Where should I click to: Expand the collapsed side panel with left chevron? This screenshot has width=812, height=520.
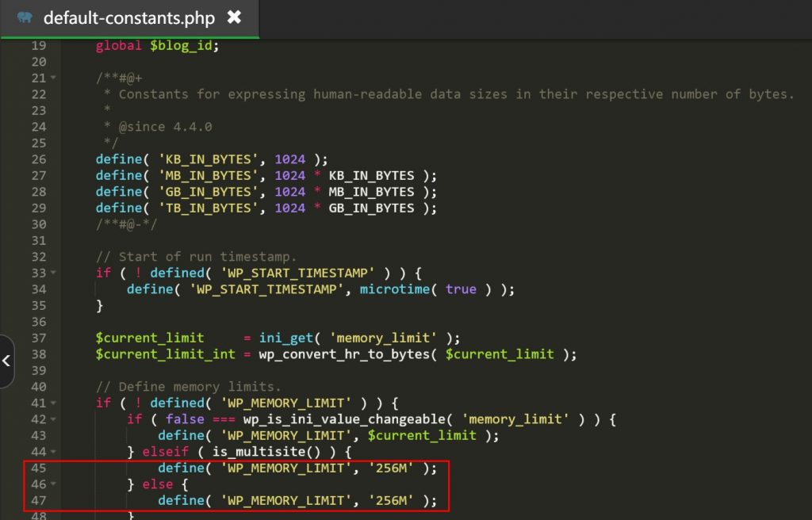[6, 361]
